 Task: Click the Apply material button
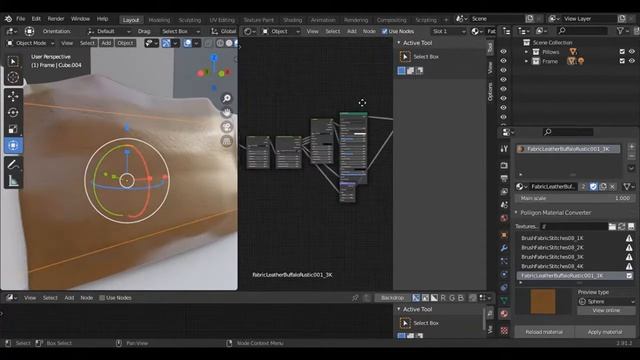click(605, 332)
